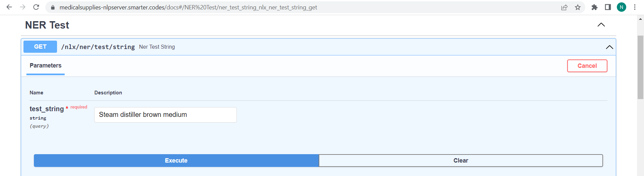Collapse the NER Test section
The width and height of the screenshot is (644, 176).
click(601, 25)
